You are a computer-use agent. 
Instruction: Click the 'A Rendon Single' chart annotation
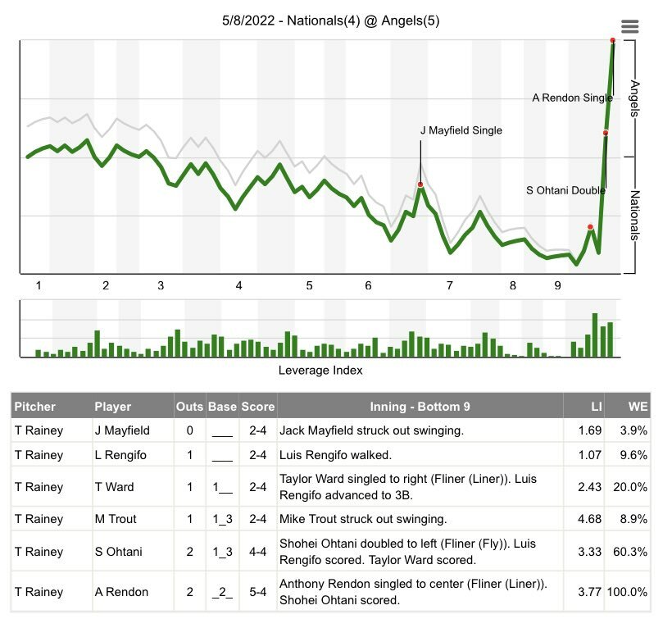(x=572, y=98)
